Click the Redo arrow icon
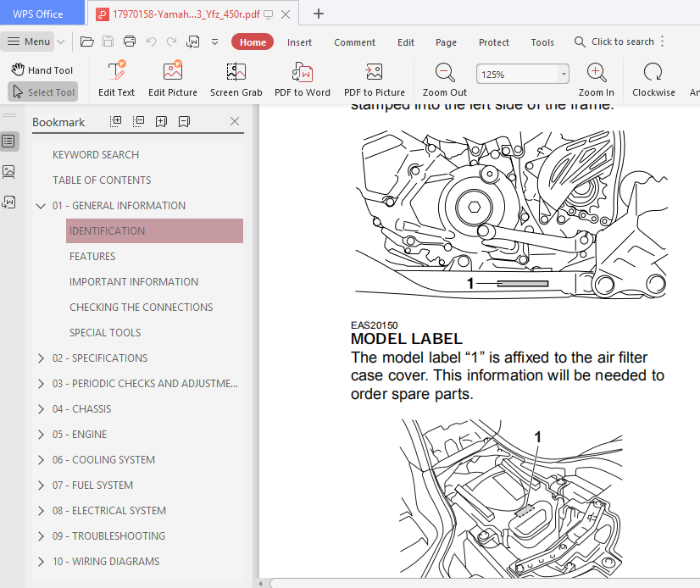Image resolution: width=700 pixels, height=588 pixels. pos(171,42)
